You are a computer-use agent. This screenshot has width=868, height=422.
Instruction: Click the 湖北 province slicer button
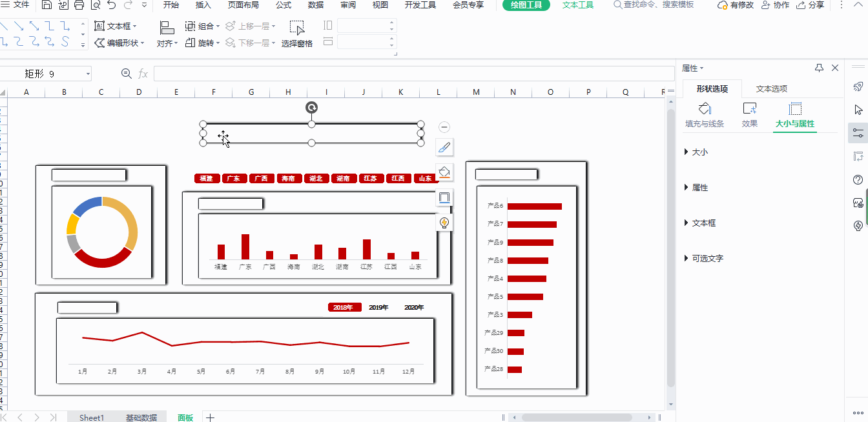(x=316, y=179)
